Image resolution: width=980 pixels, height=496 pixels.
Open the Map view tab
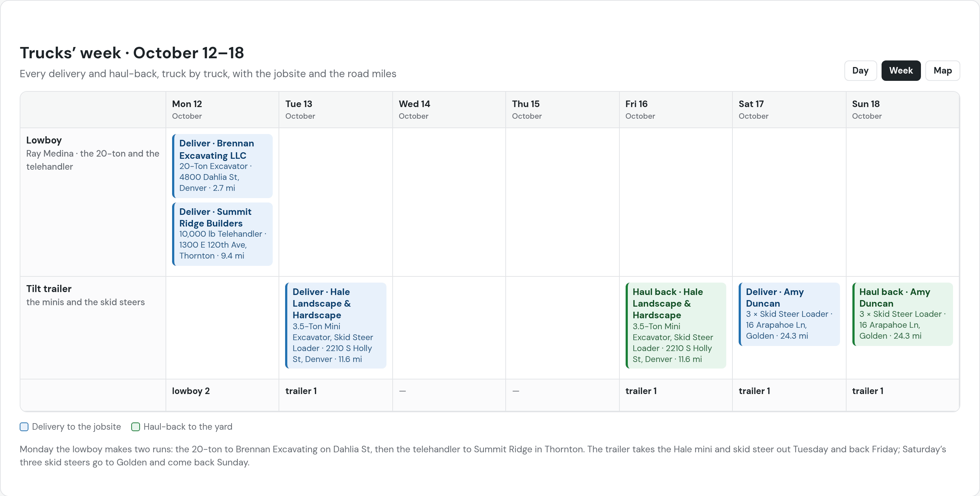click(x=942, y=71)
